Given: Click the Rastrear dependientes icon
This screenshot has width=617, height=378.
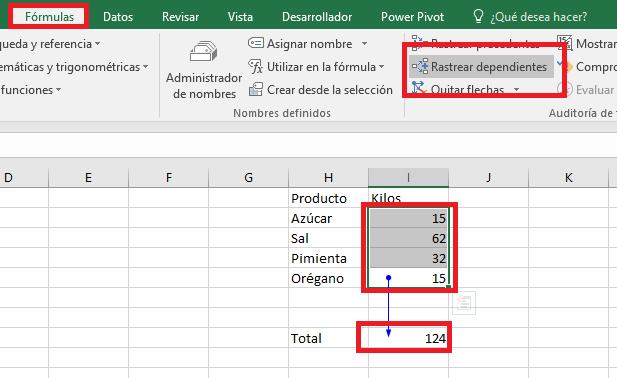Looking at the screenshot, I should point(420,66).
